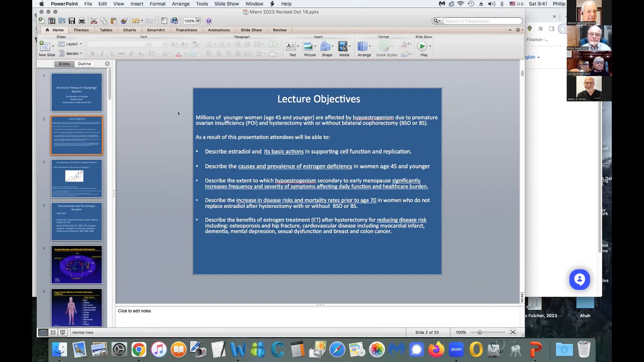644x362 pixels.
Task: Toggle Superscript formatting button
Action: point(131,53)
